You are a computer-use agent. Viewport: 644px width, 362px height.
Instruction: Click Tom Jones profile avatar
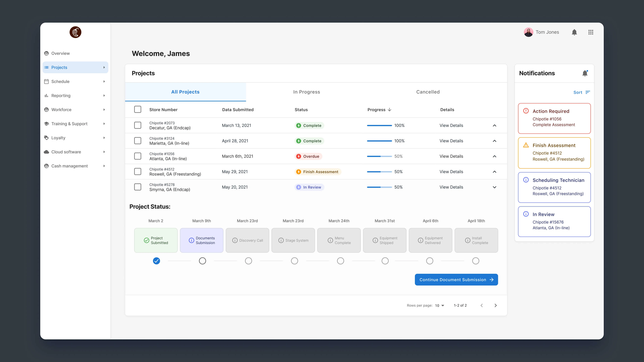click(x=528, y=32)
